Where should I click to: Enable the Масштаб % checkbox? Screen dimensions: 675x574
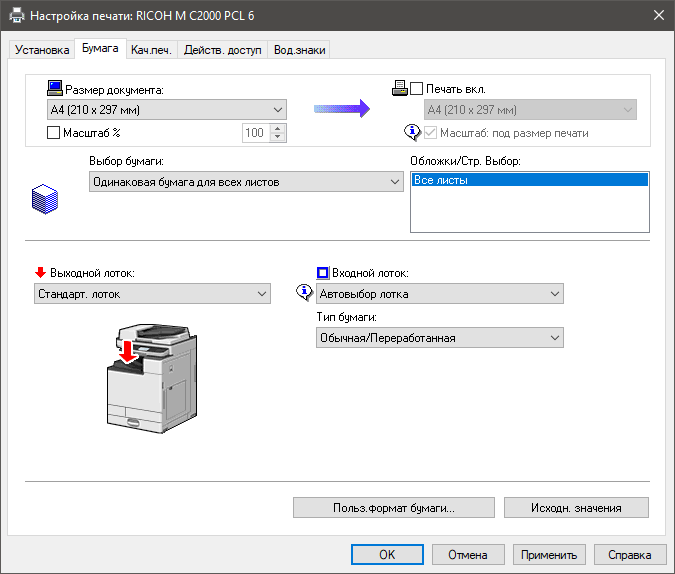click(54, 132)
